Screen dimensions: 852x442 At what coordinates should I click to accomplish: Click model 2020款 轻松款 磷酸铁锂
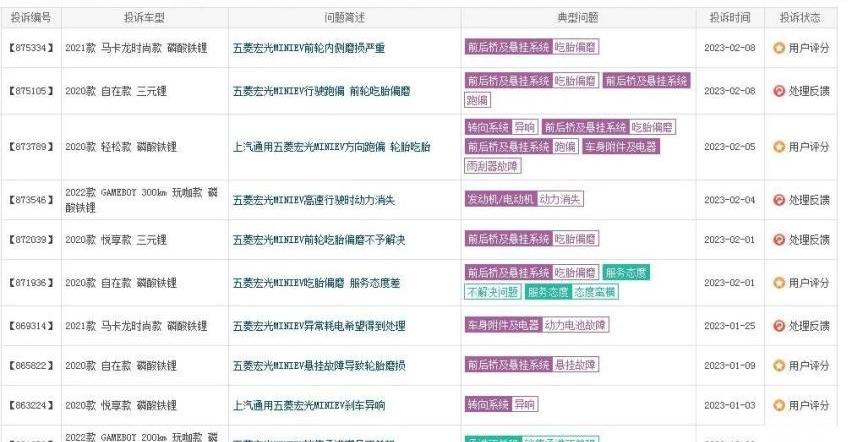121,147
